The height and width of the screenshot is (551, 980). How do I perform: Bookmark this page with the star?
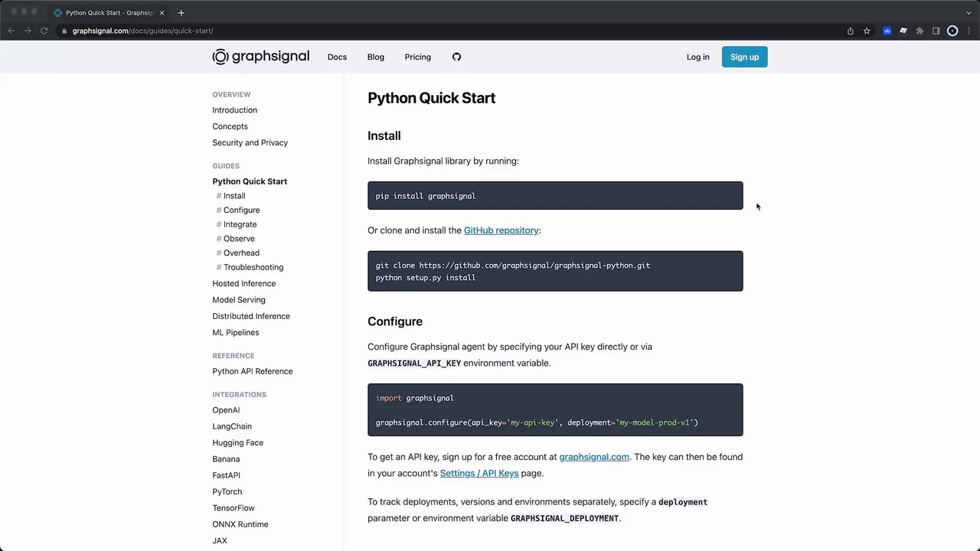pos(867,31)
